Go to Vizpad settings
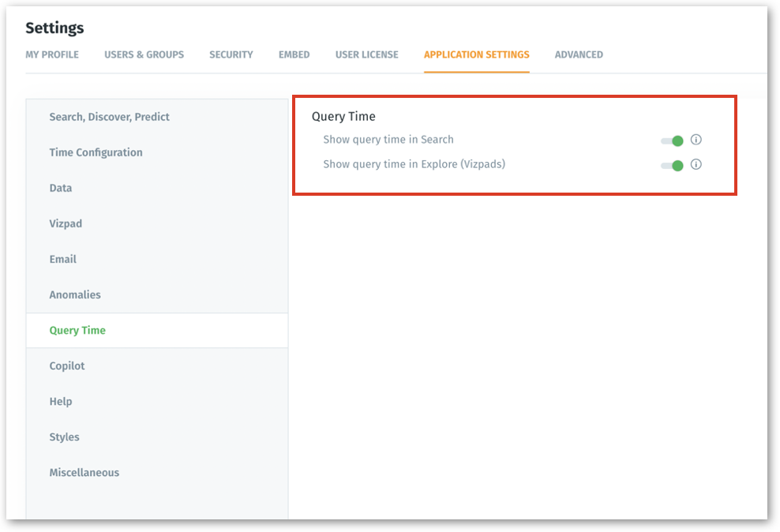780x532 pixels. point(66,223)
